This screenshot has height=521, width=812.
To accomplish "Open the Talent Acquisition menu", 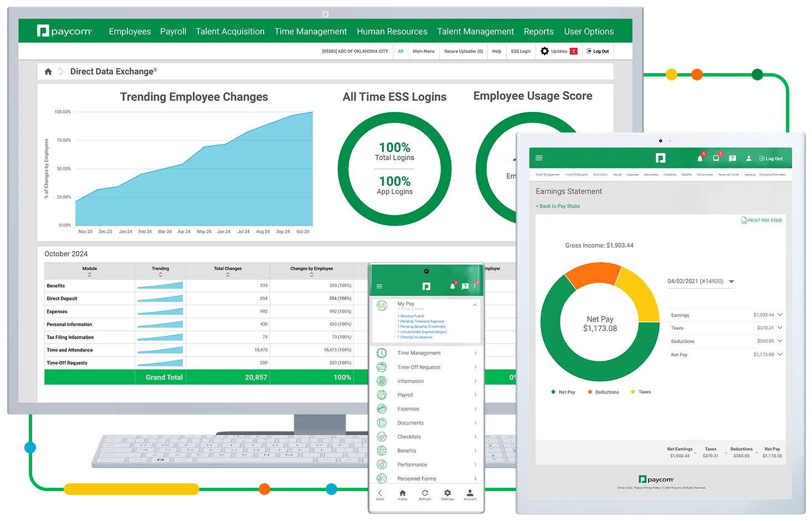I will [x=230, y=32].
